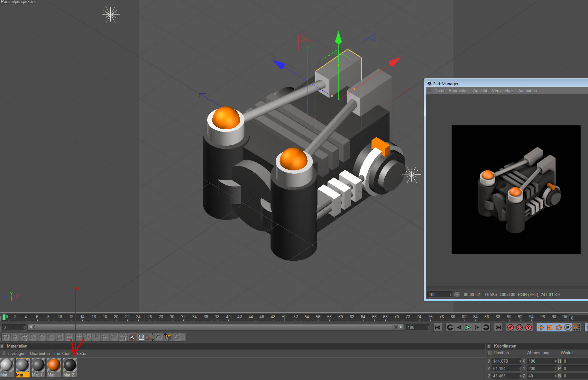The width and height of the screenshot is (588, 380).
Task: Go to the next keyframe
Action: click(486, 327)
